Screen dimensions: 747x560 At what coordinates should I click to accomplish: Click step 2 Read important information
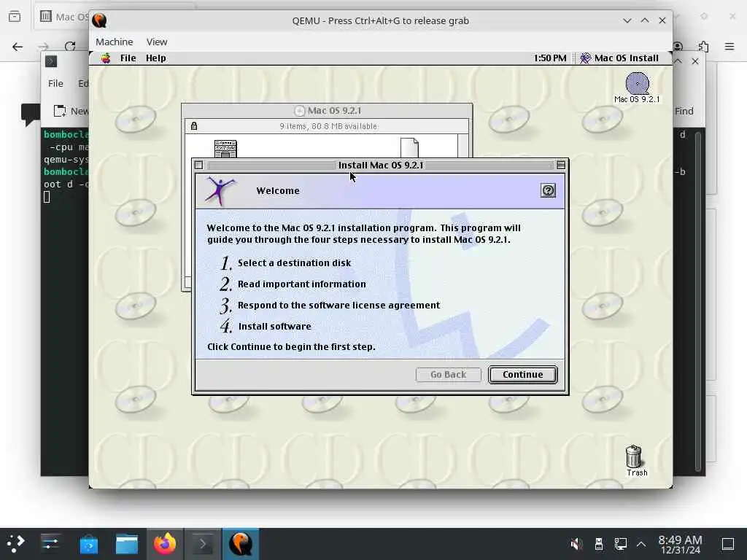point(301,284)
